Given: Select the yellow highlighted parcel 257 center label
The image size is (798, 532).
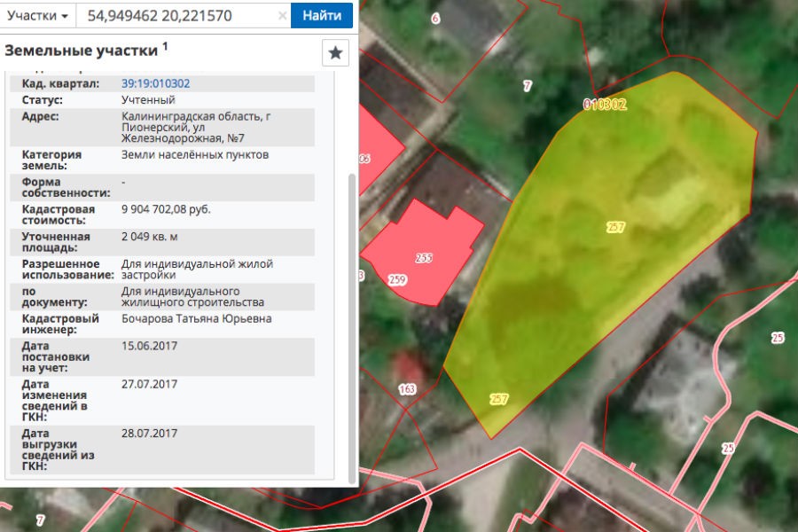Looking at the screenshot, I should pyautogui.click(x=616, y=227).
